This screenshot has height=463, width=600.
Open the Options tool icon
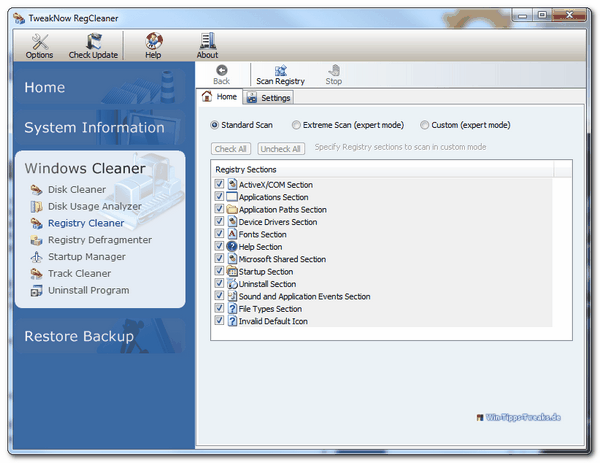tap(39, 42)
